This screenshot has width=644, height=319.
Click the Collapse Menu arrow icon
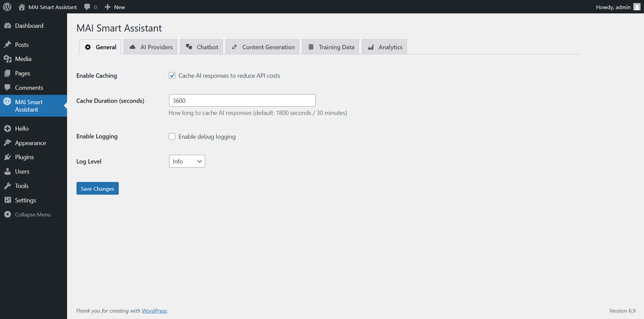7,214
